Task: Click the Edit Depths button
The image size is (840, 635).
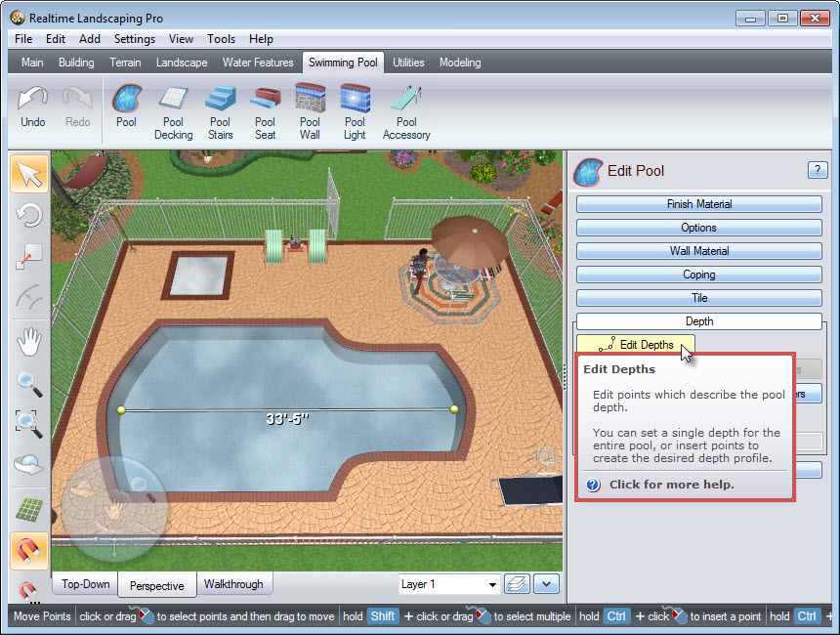Action: 636,345
